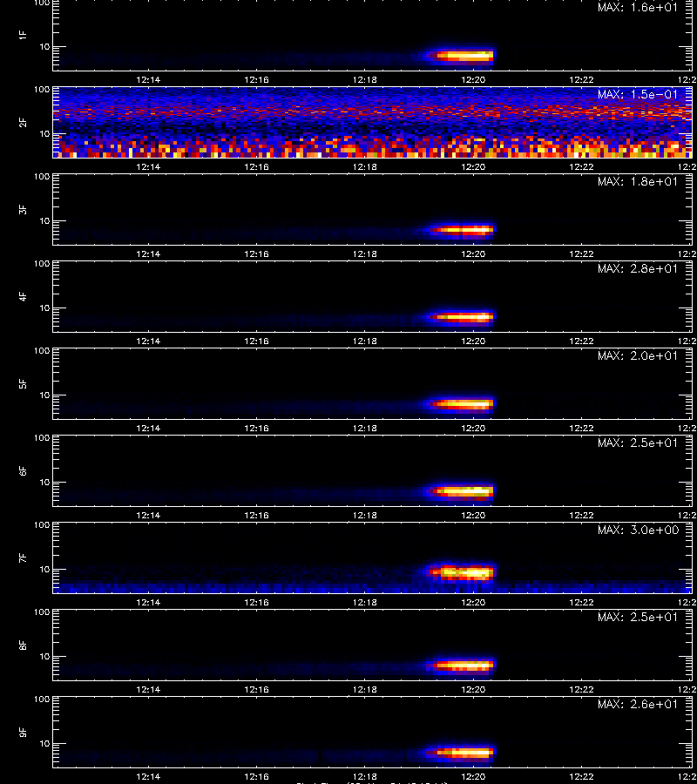Click the 4F panel axis label
Image resolution: width=697 pixels, height=784 pixels.
[x=23, y=296]
